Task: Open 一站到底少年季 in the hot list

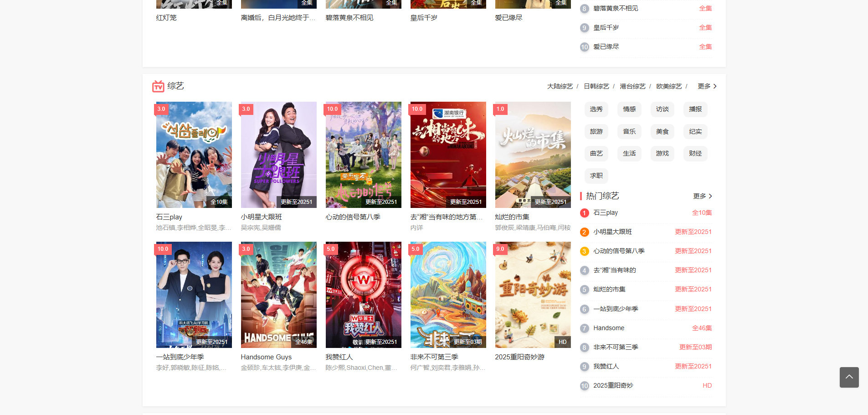Action: tap(616, 309)
